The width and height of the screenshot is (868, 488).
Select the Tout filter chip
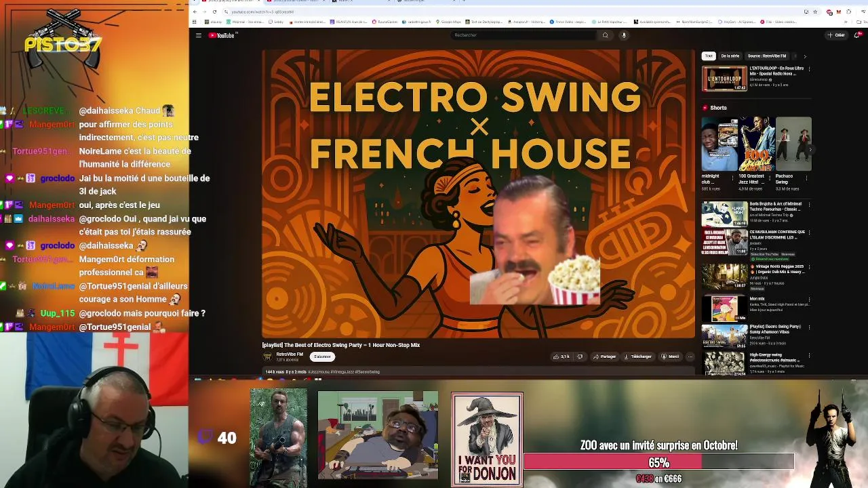[709, 56]
